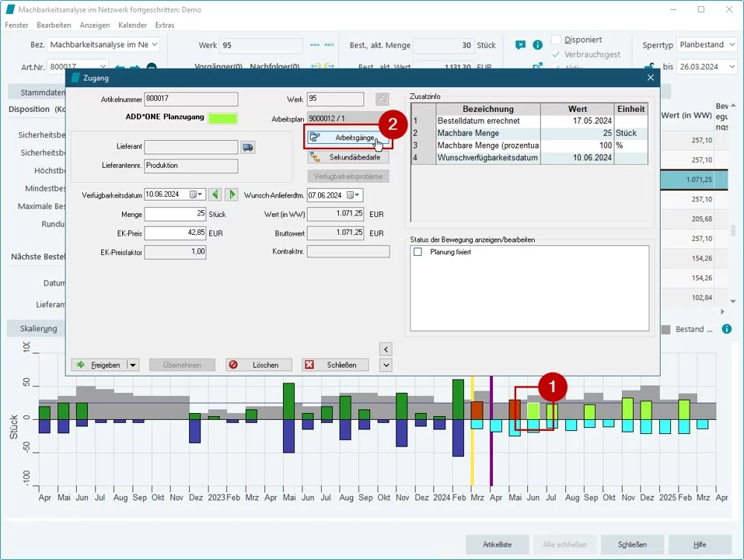Click the Hilfe button
Screen dimensions: 744x560
coord(700,544)
